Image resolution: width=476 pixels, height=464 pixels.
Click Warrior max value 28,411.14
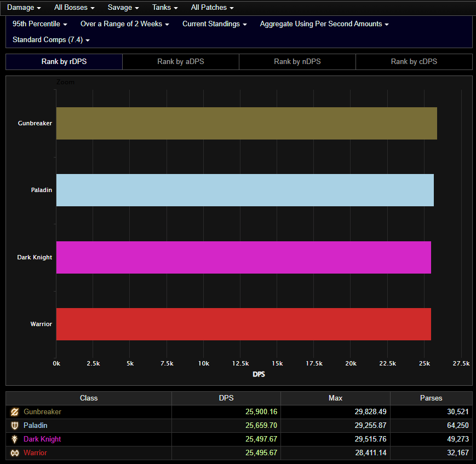pyautogui.click(x=371, y=453)
